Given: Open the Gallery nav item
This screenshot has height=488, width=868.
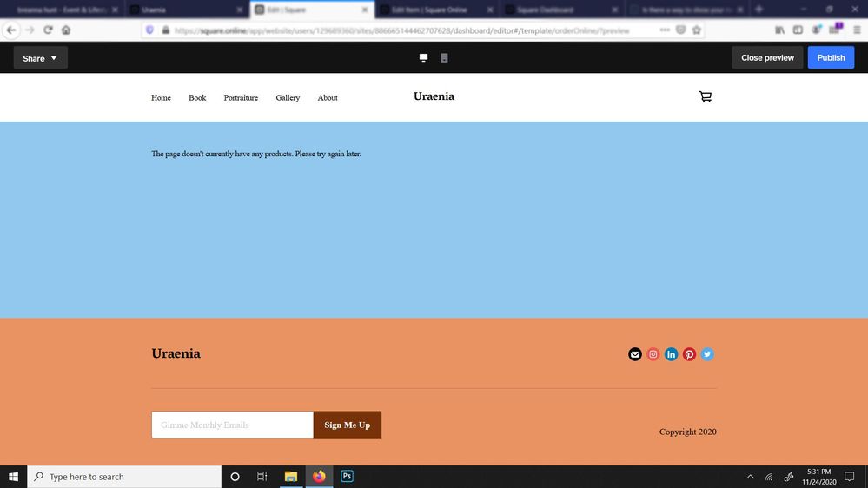Looking at the screenshot, I should coord(288,98).
